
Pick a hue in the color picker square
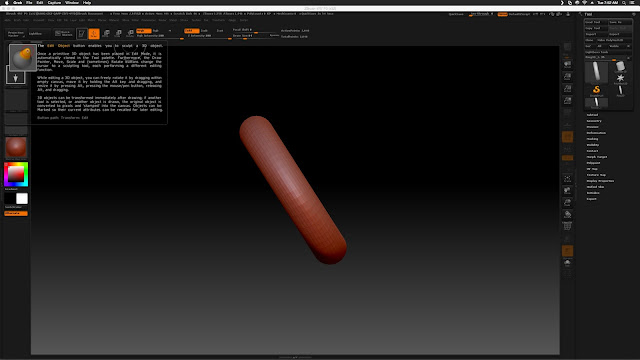pyautogui.click(x=16, y=174)
